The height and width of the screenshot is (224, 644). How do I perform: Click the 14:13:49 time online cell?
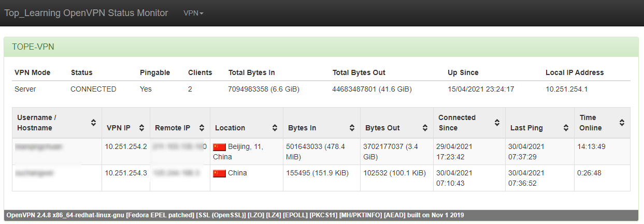[591, 146]
